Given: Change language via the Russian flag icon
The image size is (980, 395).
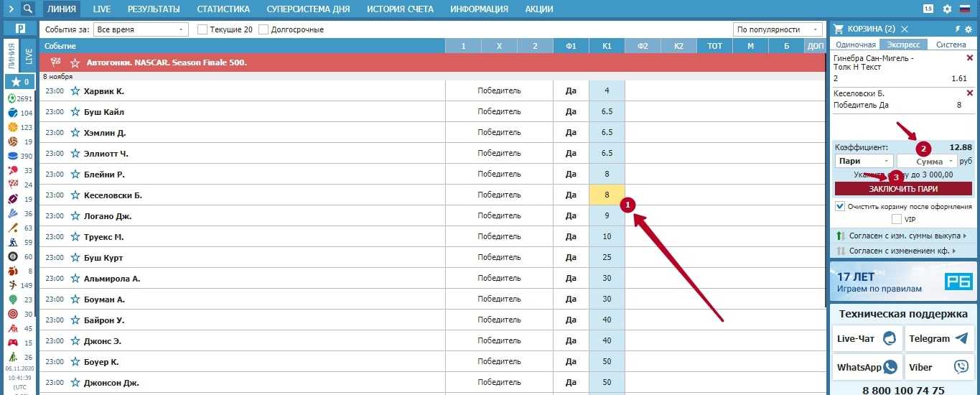Looking at the screenshot, I should pyautogui.click(x=965, y=9).
